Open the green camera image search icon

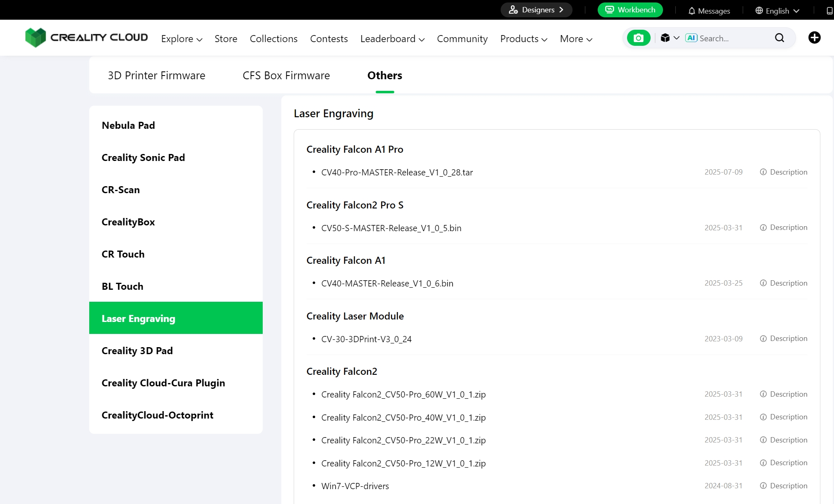638,38
